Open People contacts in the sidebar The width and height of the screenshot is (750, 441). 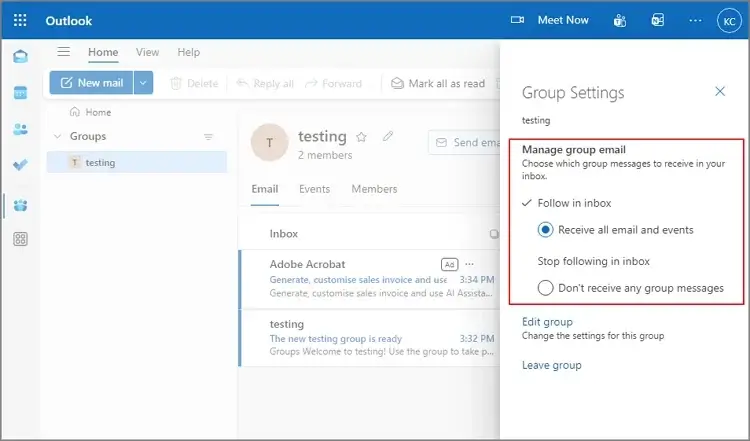tap(20, 129)
